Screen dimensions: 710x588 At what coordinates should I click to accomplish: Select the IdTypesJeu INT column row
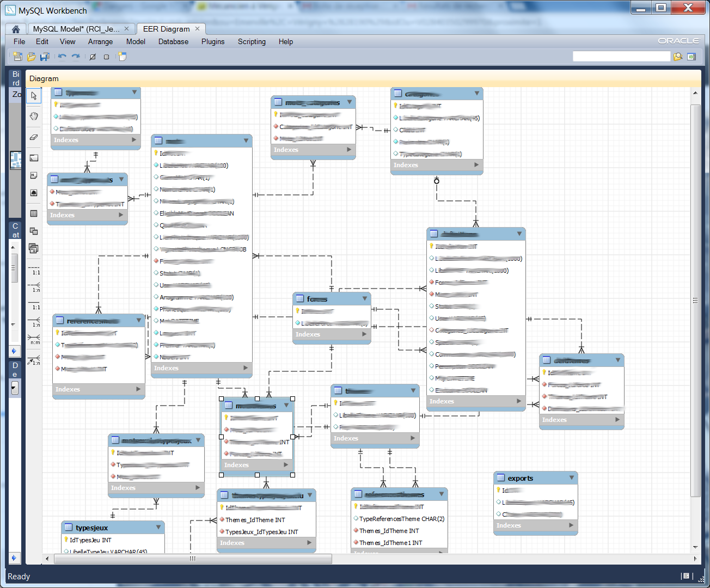113,540
